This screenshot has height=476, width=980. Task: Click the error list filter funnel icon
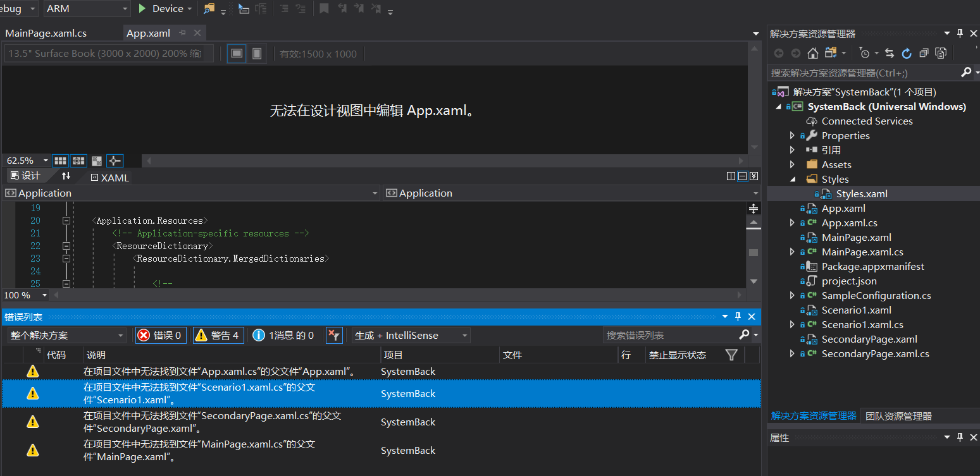tap(732, 355)
